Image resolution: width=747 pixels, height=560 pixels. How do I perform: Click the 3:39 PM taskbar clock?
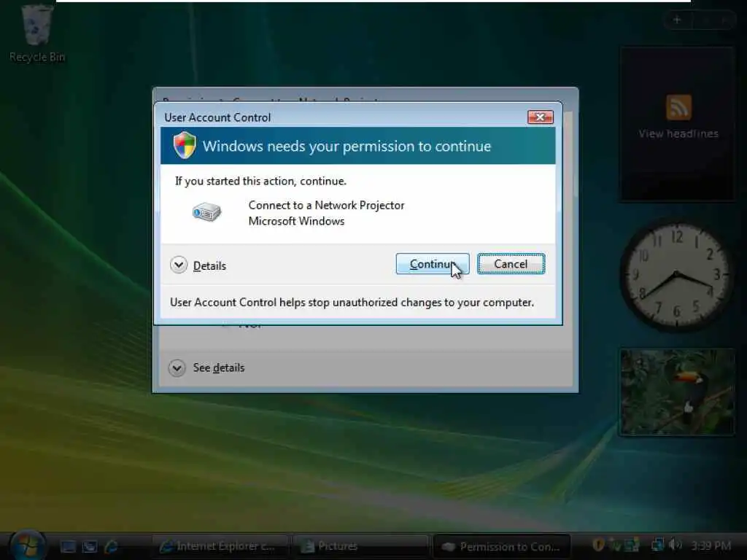coord(711,545)
